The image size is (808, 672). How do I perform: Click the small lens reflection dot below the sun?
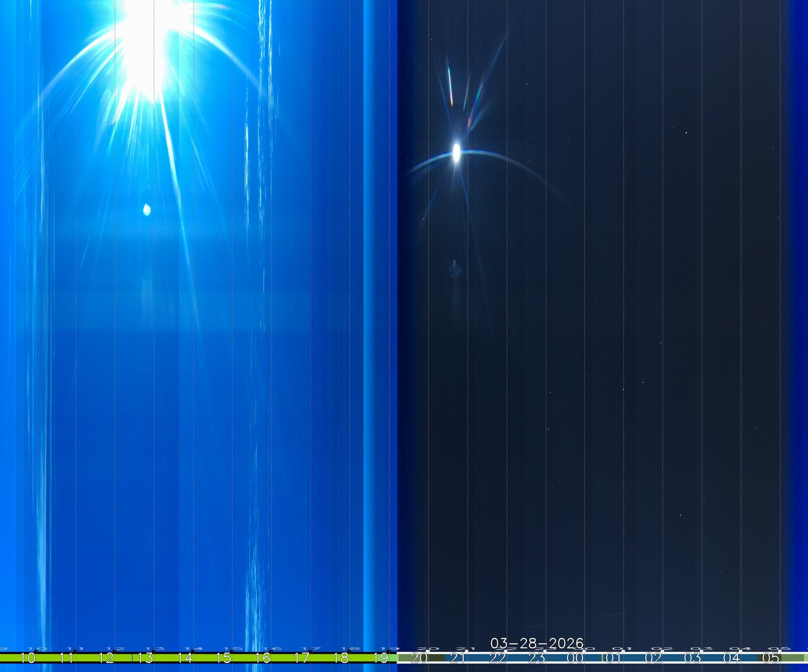(147, 209)
